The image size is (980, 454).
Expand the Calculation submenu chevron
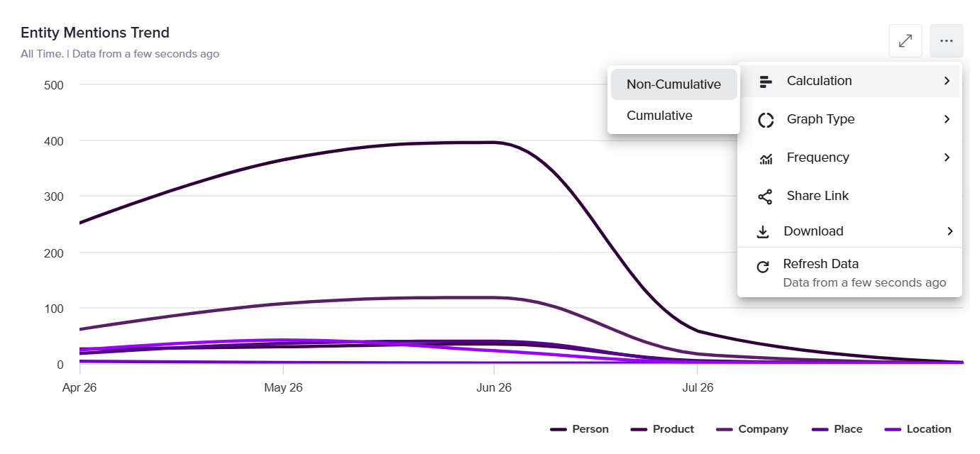tap(947, 81)
